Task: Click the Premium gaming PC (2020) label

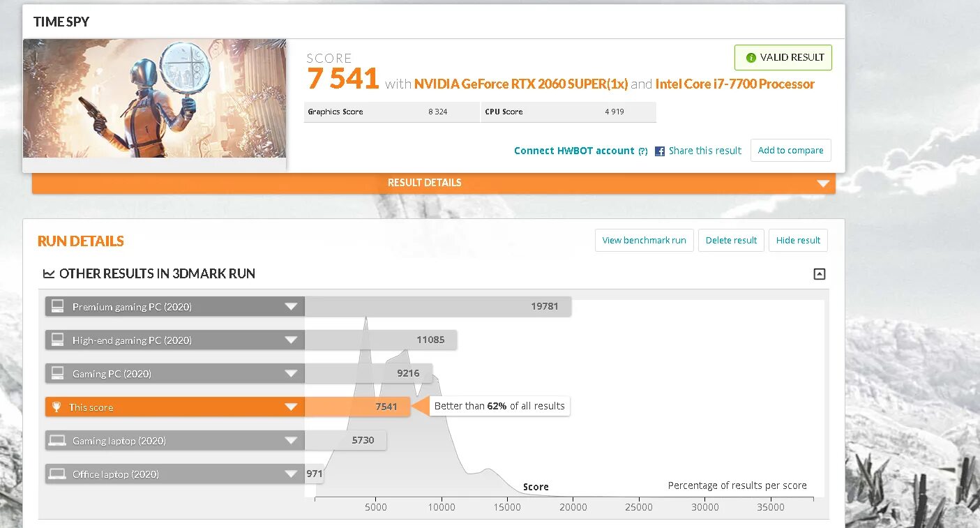Action: click(x=132, y=307)
